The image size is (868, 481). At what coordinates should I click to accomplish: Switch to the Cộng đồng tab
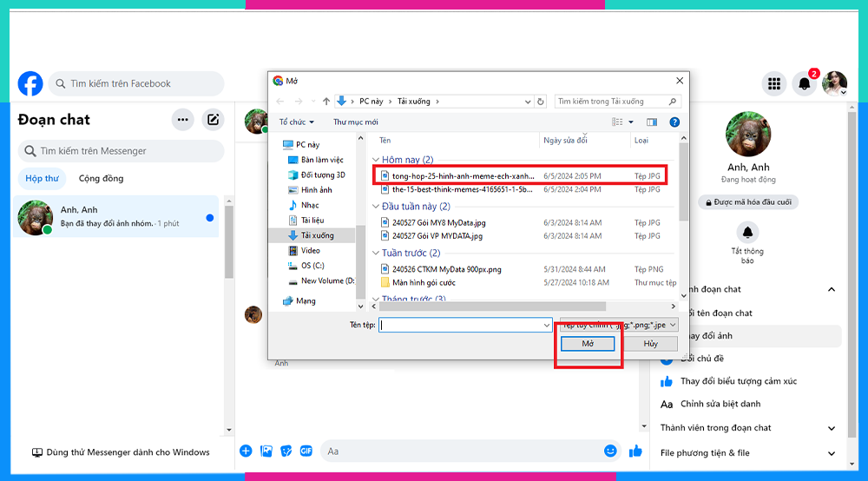pyautogui.click(x=101, y=178)
